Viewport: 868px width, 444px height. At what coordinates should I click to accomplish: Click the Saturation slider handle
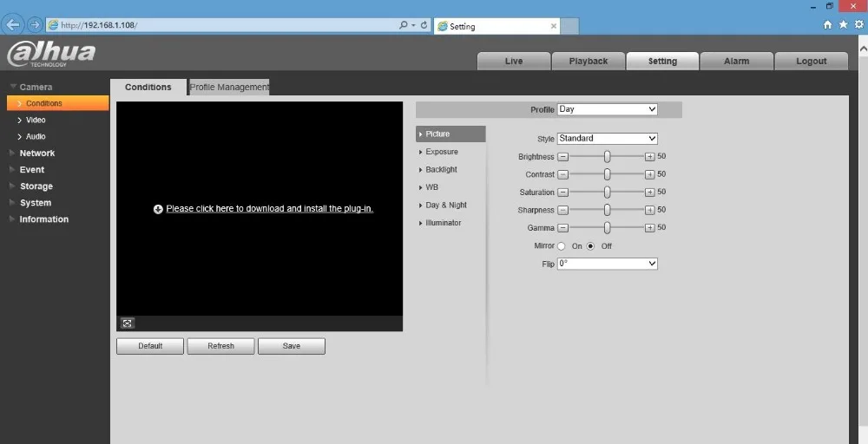coord(608,193)
